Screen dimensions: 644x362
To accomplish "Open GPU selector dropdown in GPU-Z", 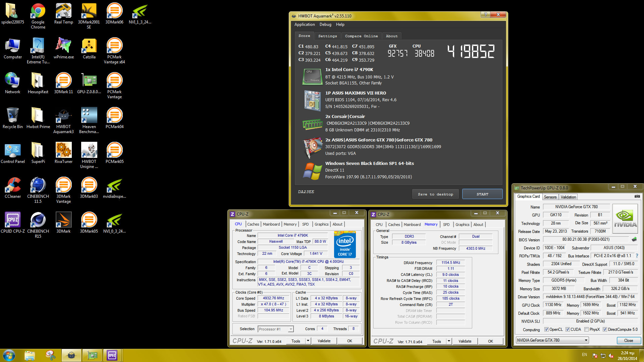I will point(552,340).
